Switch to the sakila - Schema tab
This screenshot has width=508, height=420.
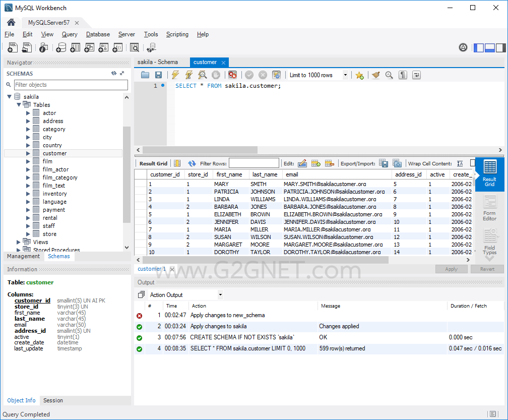pyautogui.click(x=158, y=62)
